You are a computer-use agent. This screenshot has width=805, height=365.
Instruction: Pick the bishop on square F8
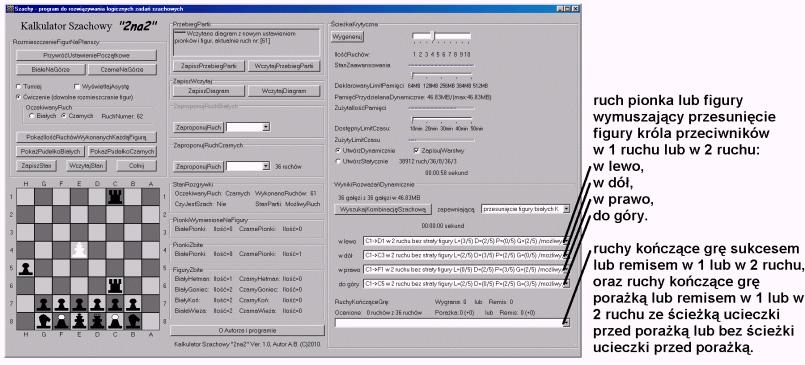[x=61, y=320]
